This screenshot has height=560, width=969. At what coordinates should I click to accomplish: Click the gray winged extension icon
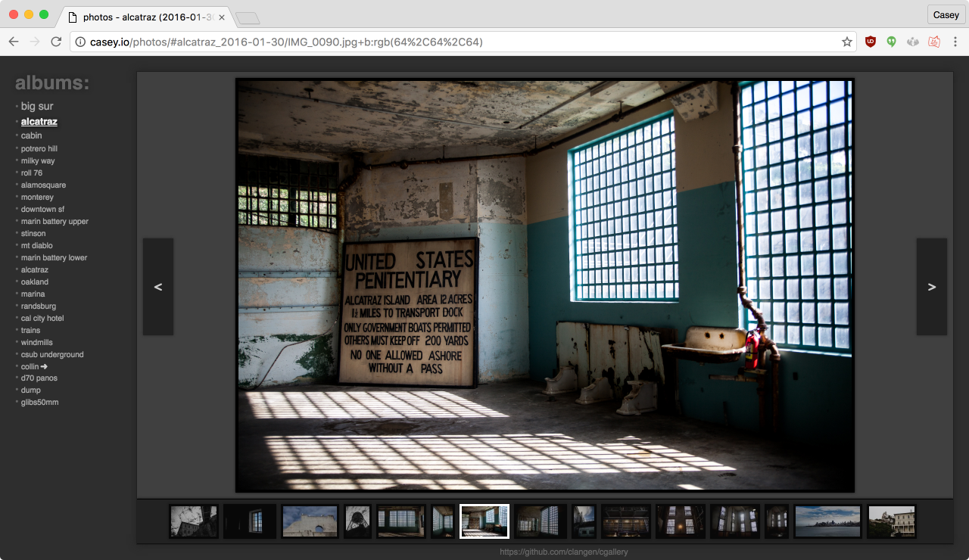click(913, 42)
